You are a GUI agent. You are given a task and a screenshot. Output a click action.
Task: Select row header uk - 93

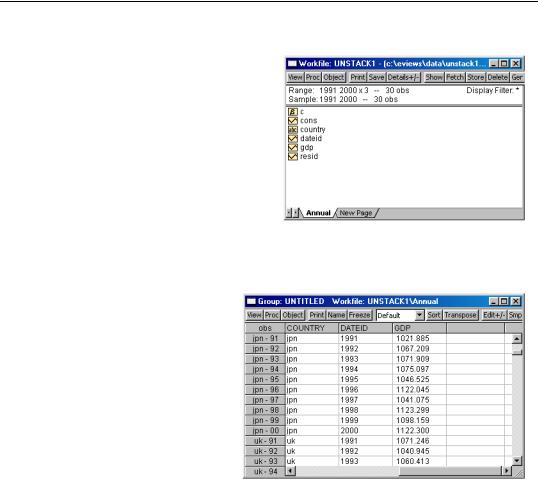coord(265,462)
